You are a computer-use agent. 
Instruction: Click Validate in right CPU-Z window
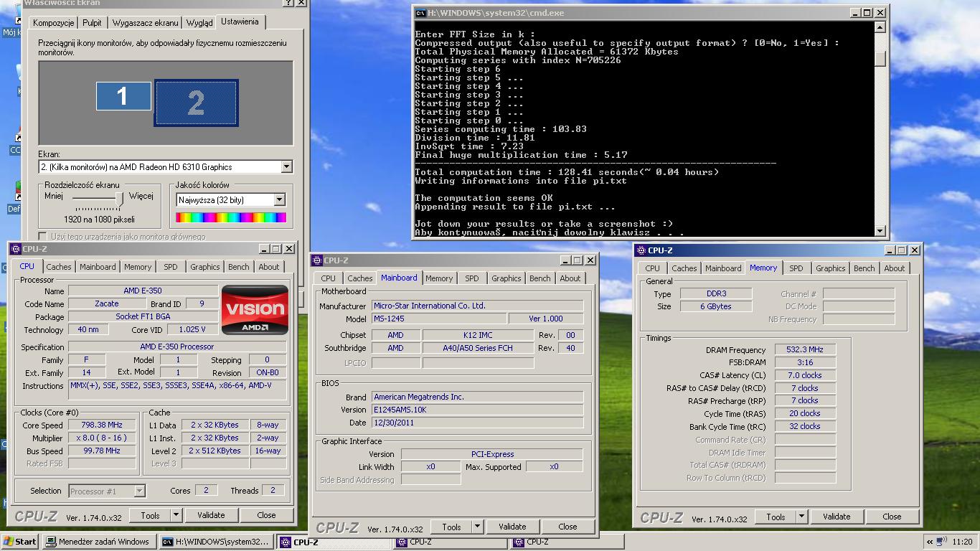coord(837,517)
